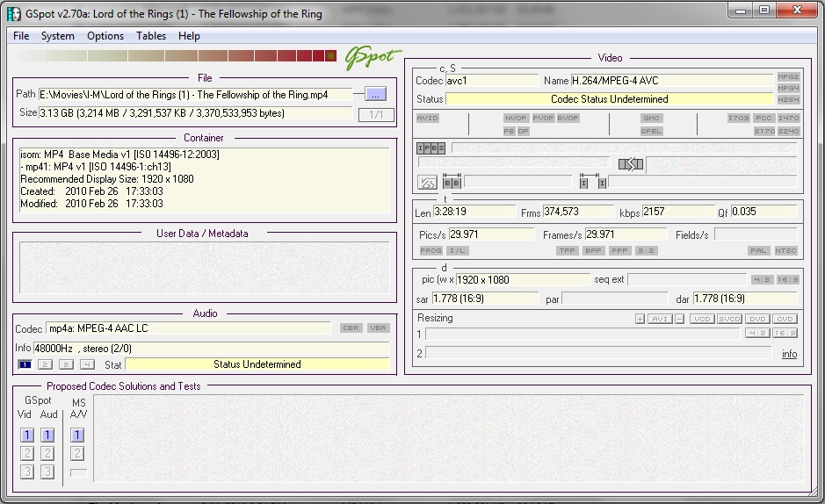Select audio stream 1 button
This screenshot has width=825, height=504.
25,364
